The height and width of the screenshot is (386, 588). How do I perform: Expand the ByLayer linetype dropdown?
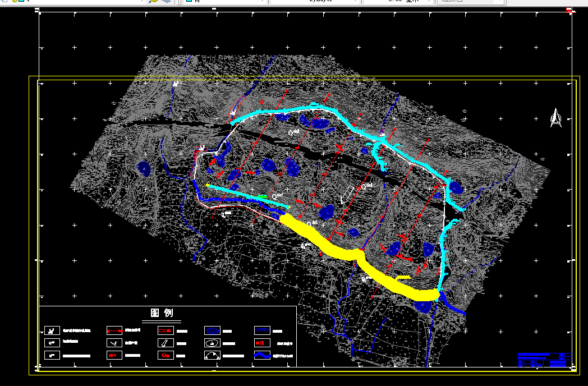[355, 1]
